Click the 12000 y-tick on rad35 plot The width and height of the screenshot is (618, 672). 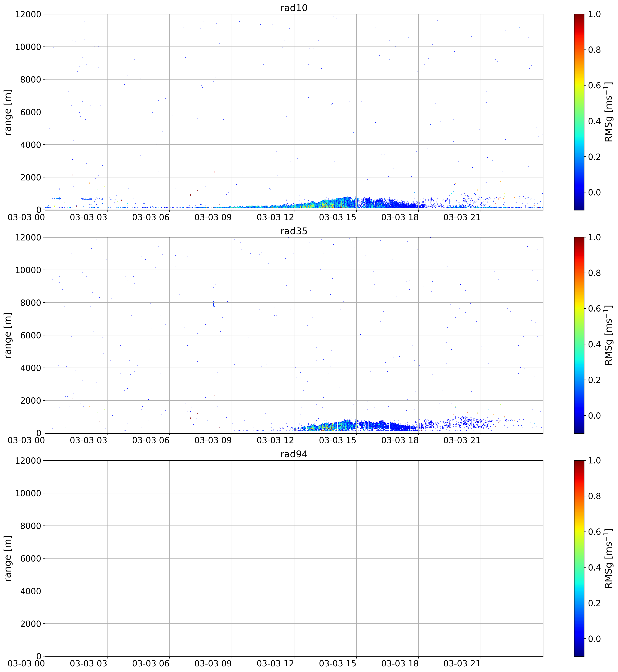[28, 237]
